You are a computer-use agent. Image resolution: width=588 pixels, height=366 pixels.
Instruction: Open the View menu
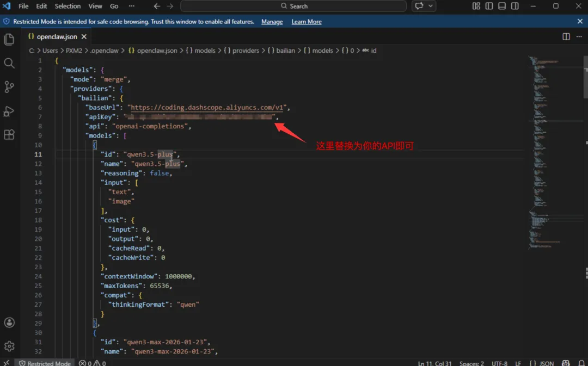click(x=95, y=6)
